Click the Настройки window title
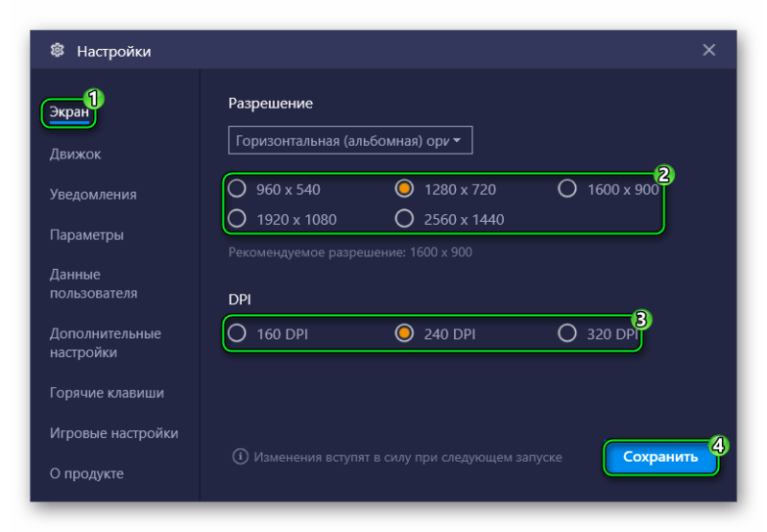 click(x=114, y=52)
